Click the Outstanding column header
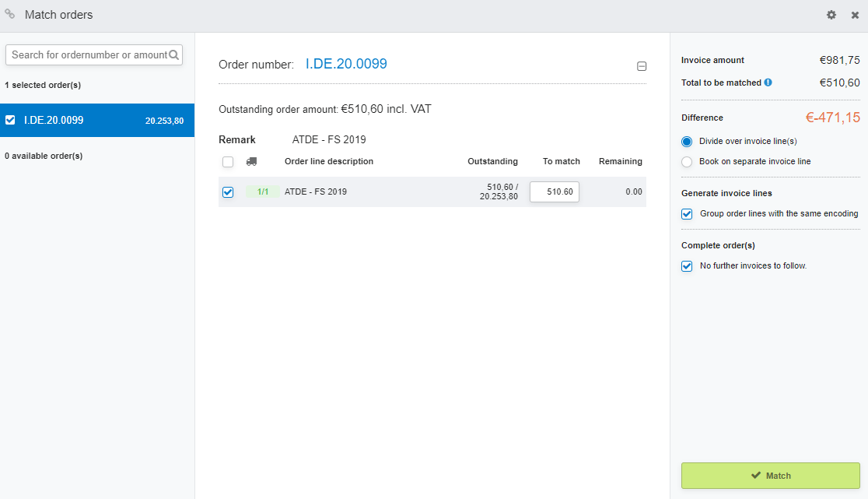 pos(492,161)
